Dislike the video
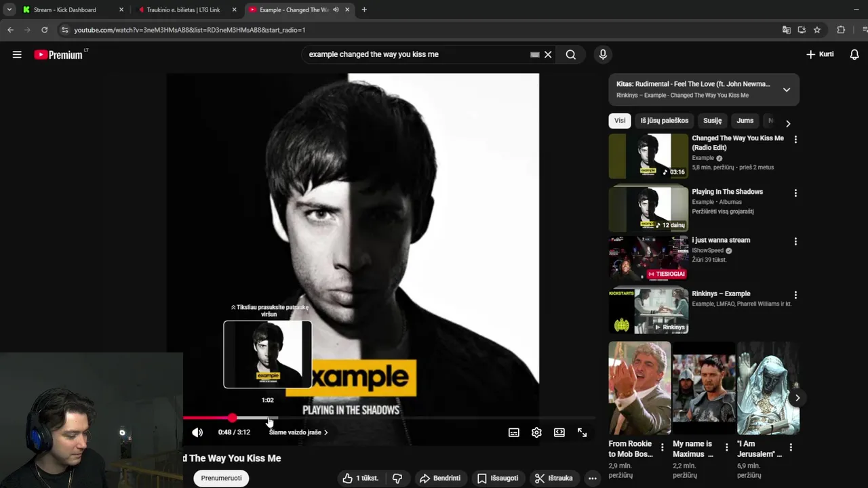Image resolution: width=868 pixels, height=488 pixels. (397, 479)
